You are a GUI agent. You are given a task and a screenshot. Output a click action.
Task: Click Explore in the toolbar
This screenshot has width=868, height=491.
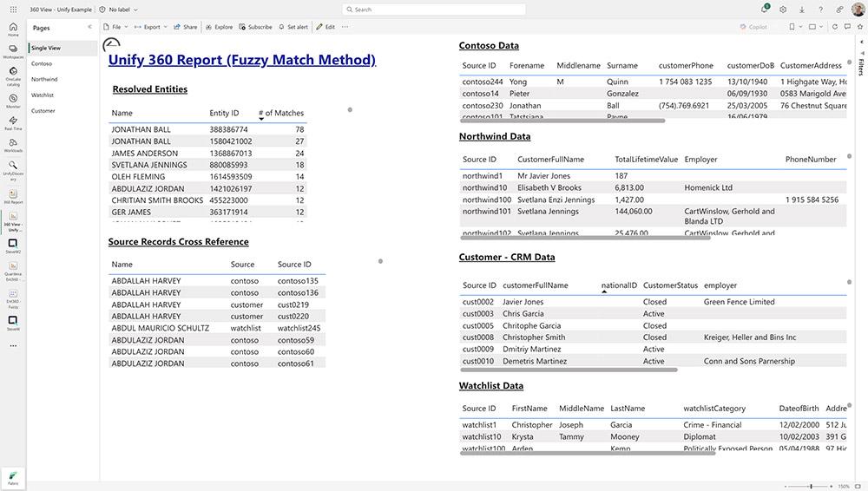[x=220, y=27]
